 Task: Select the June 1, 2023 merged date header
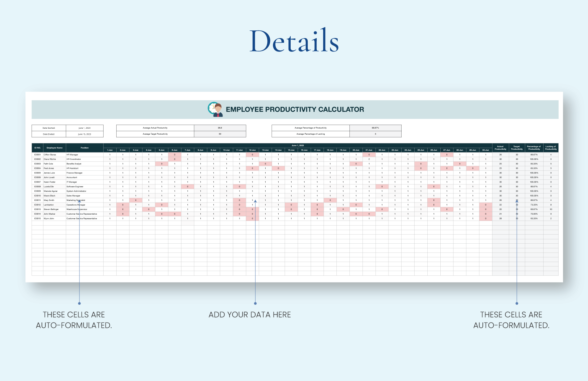297,145
